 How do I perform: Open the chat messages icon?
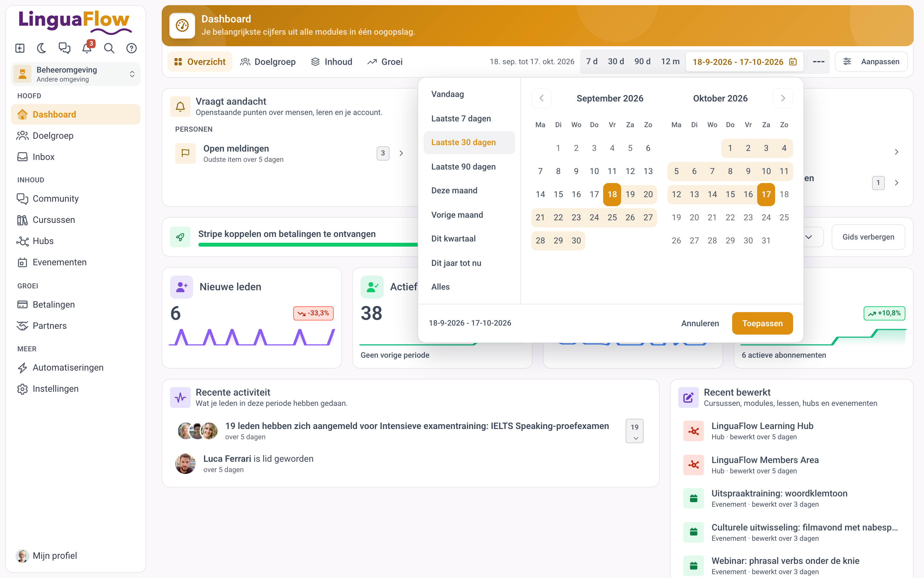[64, 48]
